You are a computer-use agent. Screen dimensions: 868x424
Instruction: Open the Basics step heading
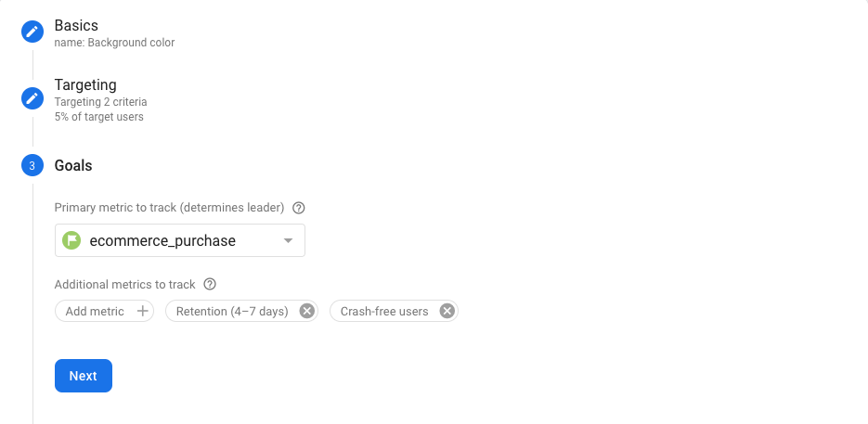point(76,25)
